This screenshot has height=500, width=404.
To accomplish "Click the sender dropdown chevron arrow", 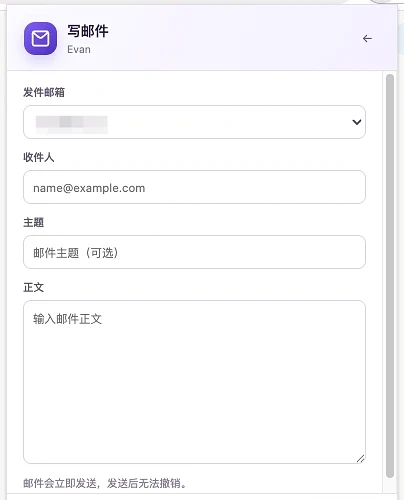I will [357, 122].
